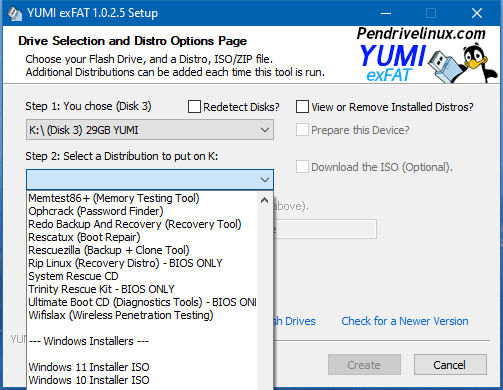This screenshot has width=503, height=390.
Task: Select System Rescue CD from list
Action: click(x=73, y=276)
